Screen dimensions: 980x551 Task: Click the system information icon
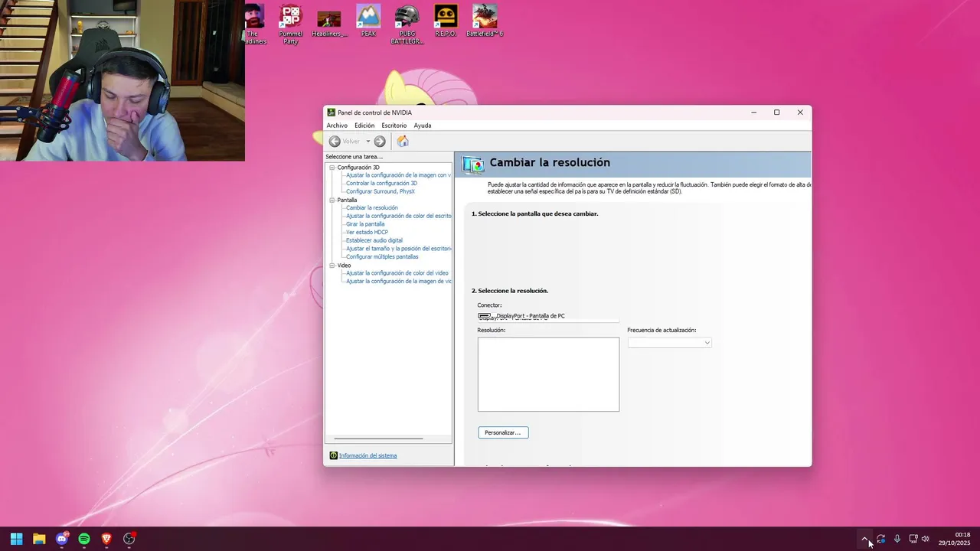333,455
